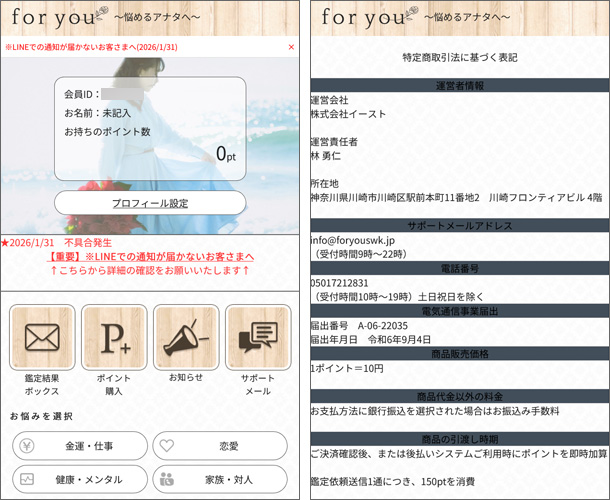
Task: Click the プロフィール設定 button
Action: 150,203
